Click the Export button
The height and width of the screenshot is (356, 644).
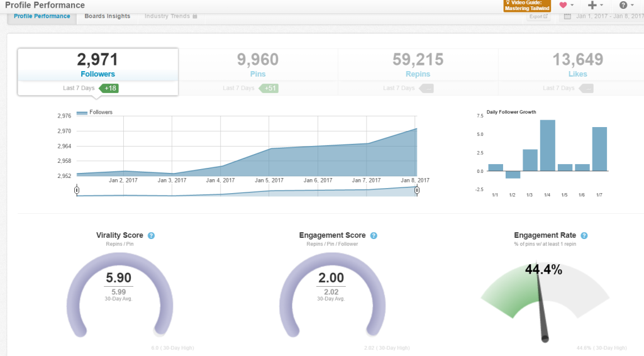coord(538,16)
